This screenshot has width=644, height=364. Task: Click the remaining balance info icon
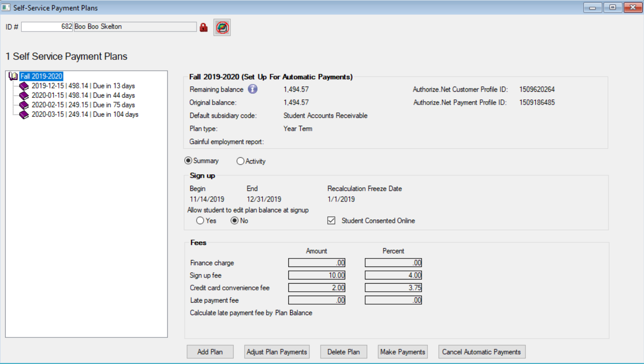pyautogui.click(x=253, y=89)
